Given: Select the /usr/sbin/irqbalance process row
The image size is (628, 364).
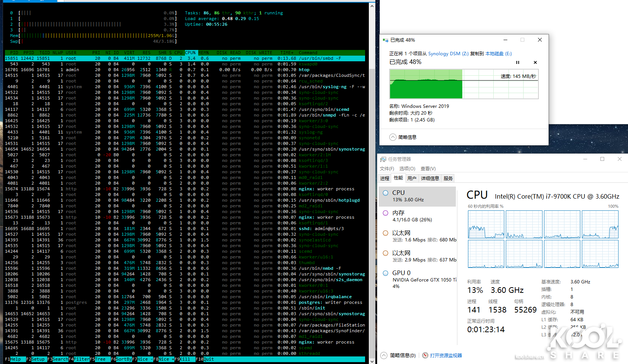Looking at the screenshot, I should pos(185,297).
